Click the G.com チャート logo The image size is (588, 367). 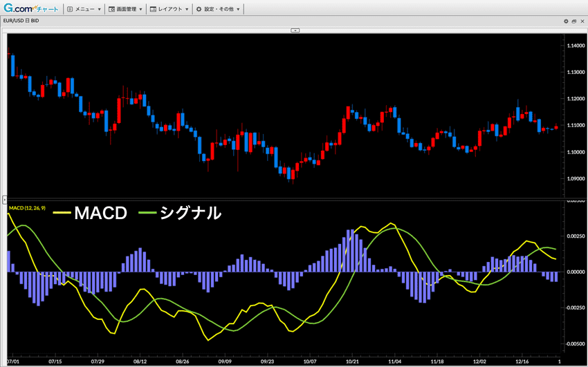pyautogui.click(x=31, y=9)
